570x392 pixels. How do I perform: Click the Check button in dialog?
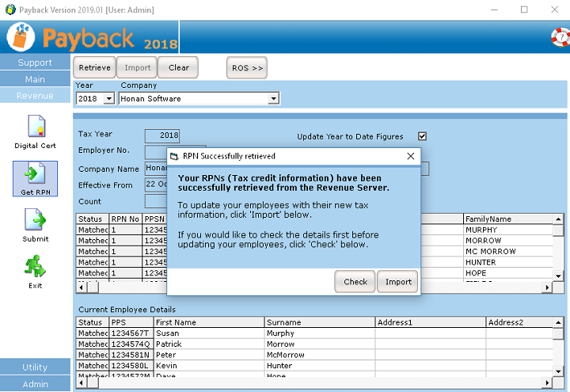[355, 281]
